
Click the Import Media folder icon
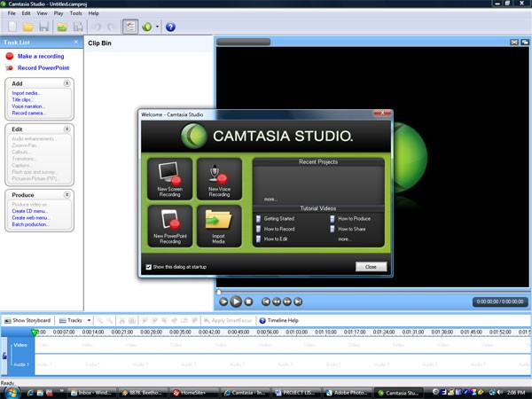tap(218, 225)
